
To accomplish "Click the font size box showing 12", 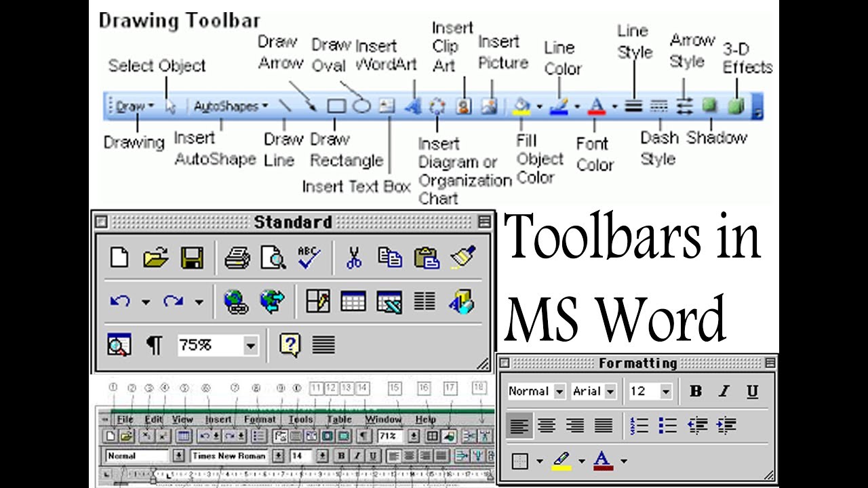I will tap(644, 391).
